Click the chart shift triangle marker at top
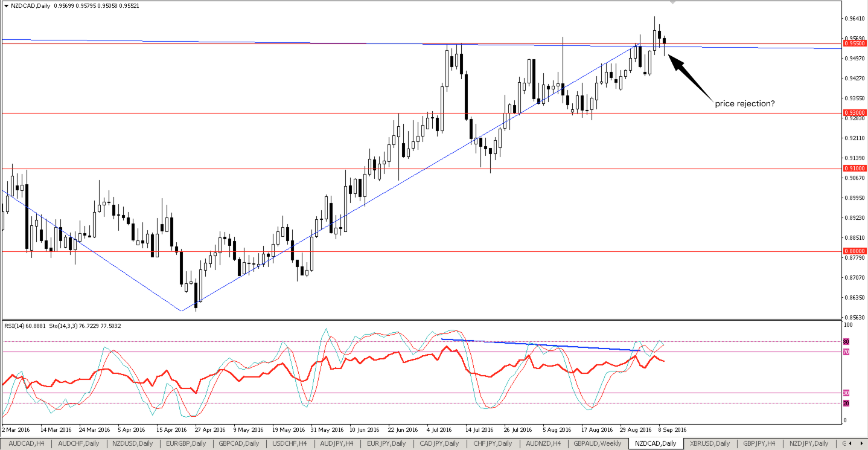868x450 pixels. click(x=674, y=3)
